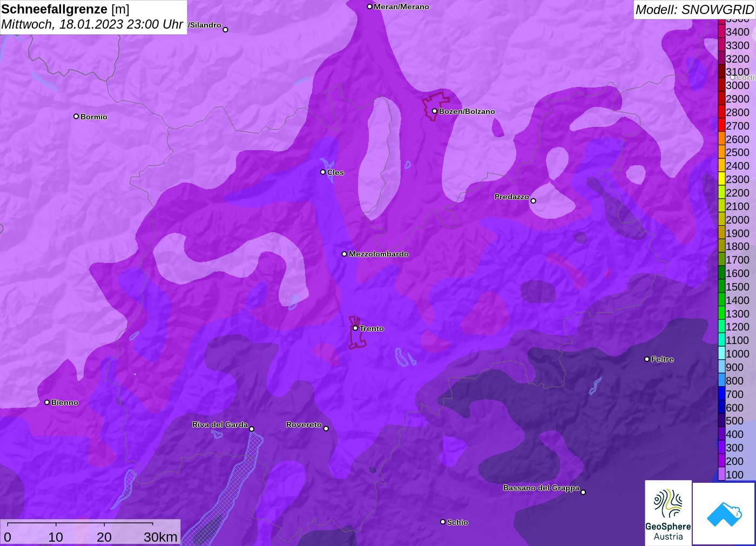Select the 500 m legend color swatch
The height and width of the screenshot is (546, 756).
pyautogui.click(x=721, y=421)
